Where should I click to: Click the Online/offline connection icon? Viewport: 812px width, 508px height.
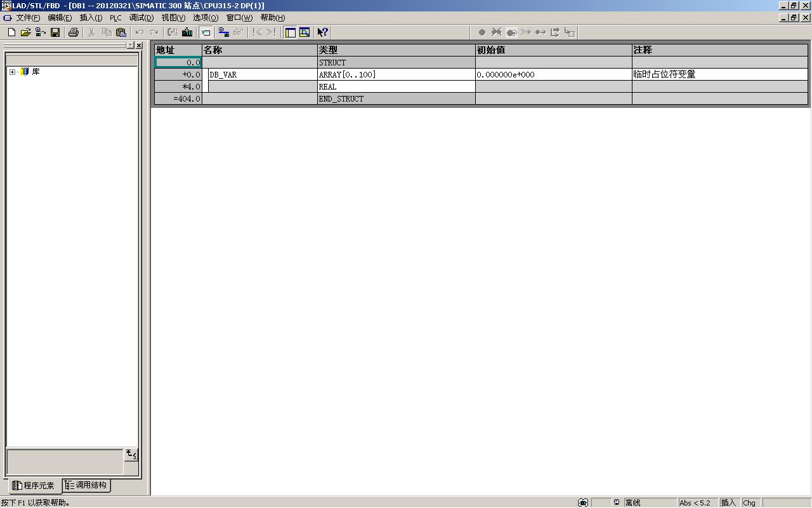pyautogui.click(x=224, y=32)
